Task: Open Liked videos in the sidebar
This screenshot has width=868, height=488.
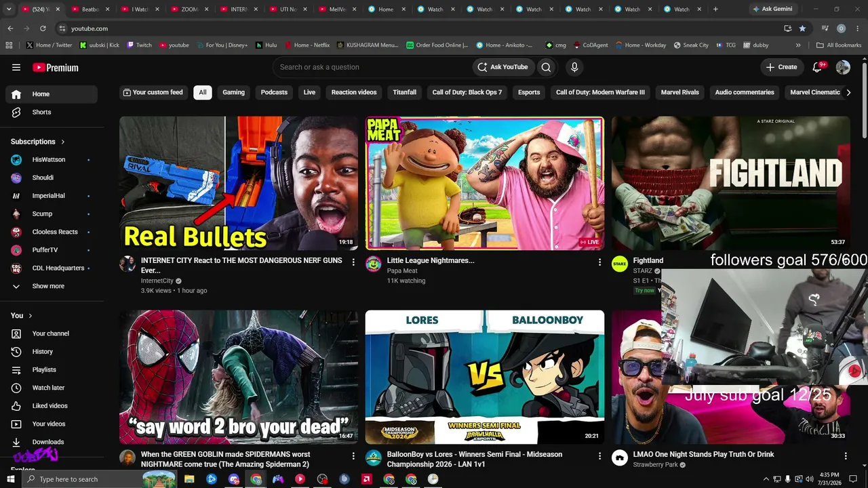Action: [x=52, y=406]
